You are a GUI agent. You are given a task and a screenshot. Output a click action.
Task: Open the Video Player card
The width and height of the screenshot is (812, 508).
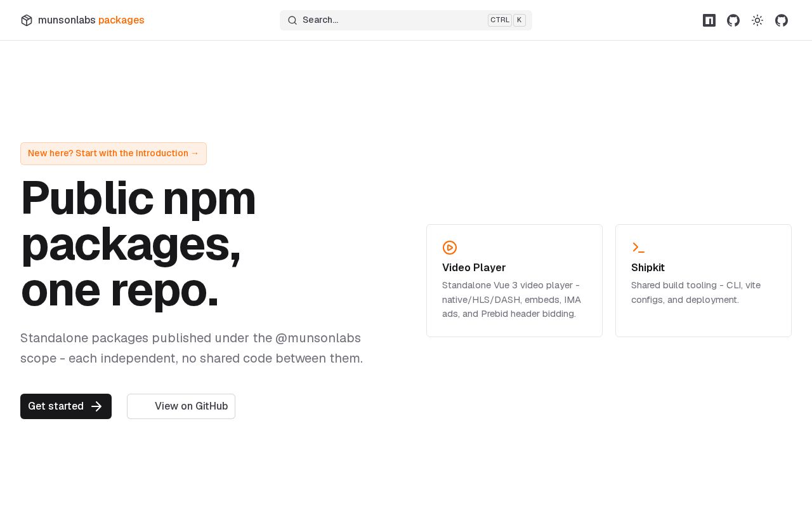click(514, 281)
